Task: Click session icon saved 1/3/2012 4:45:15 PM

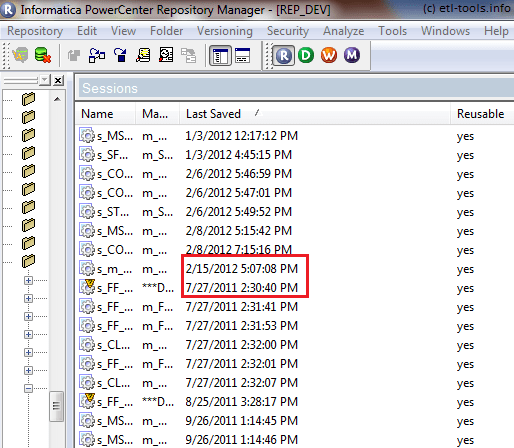Action: coord(87,155)
